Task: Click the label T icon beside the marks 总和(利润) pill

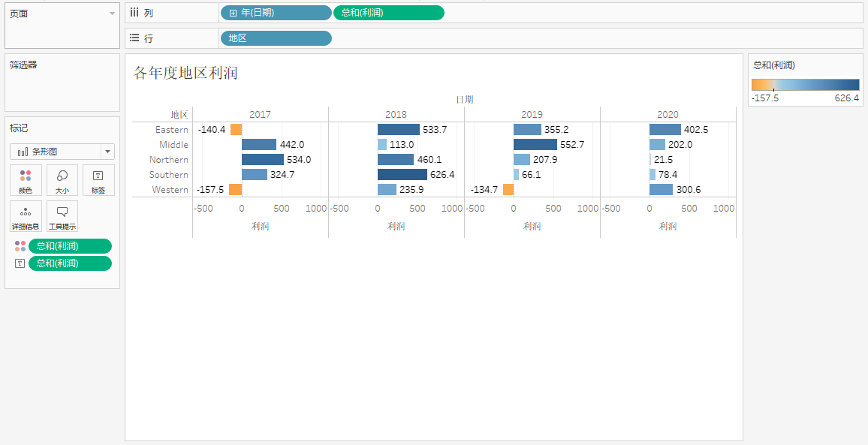Action: (x=20, y=263)
